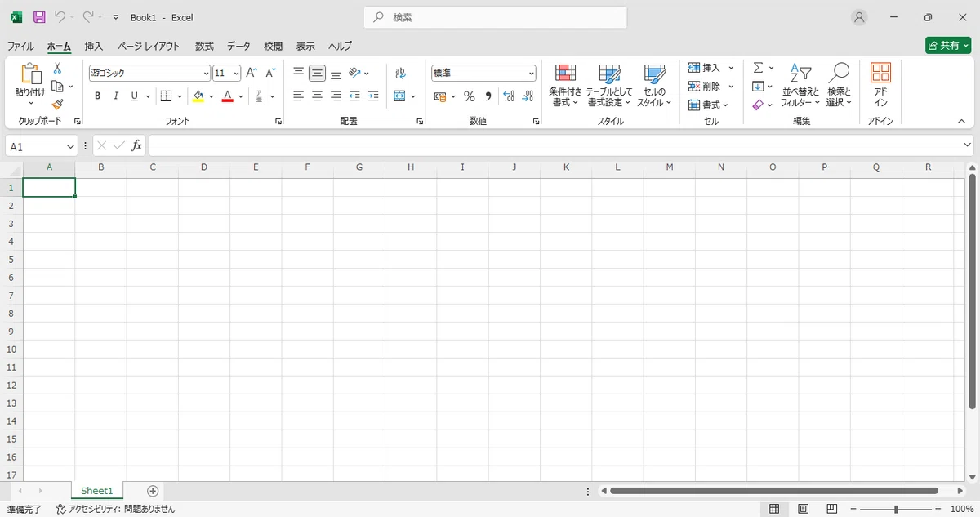This screenshot has height=517, width=980.
Task: Apply accounting currency format icon
Action: [439, 96]
